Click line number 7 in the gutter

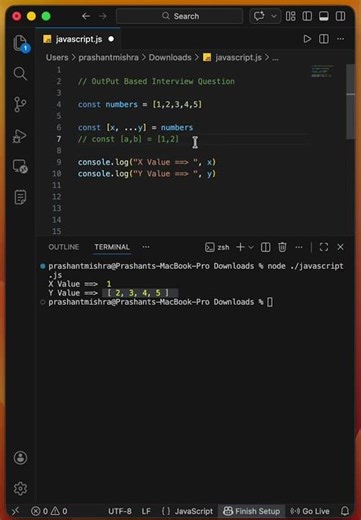[59, 139]
